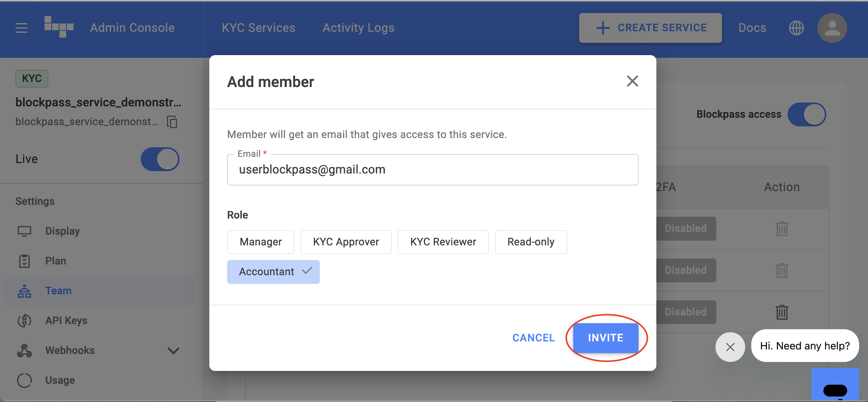Dismiss the help chat bubble
Screen dimensions: 868x402
point(730,347)
